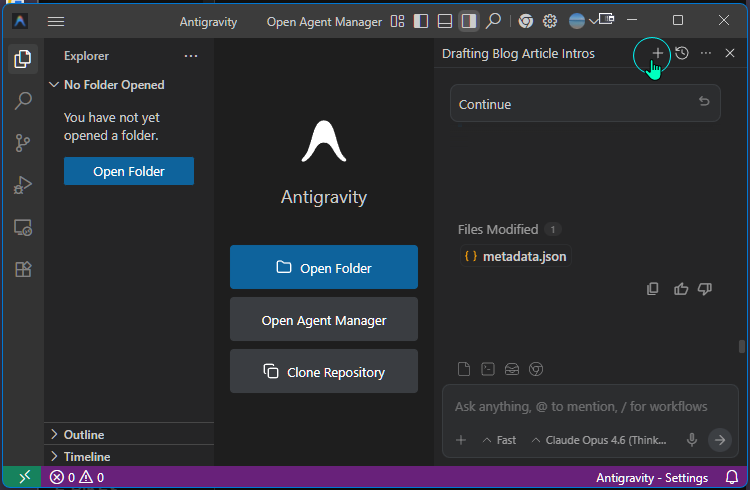Click the microphone voice input icon
Image resolution: width=750 pixels, height=490 pixels.
pyautogui.click(x=691, y=440)
